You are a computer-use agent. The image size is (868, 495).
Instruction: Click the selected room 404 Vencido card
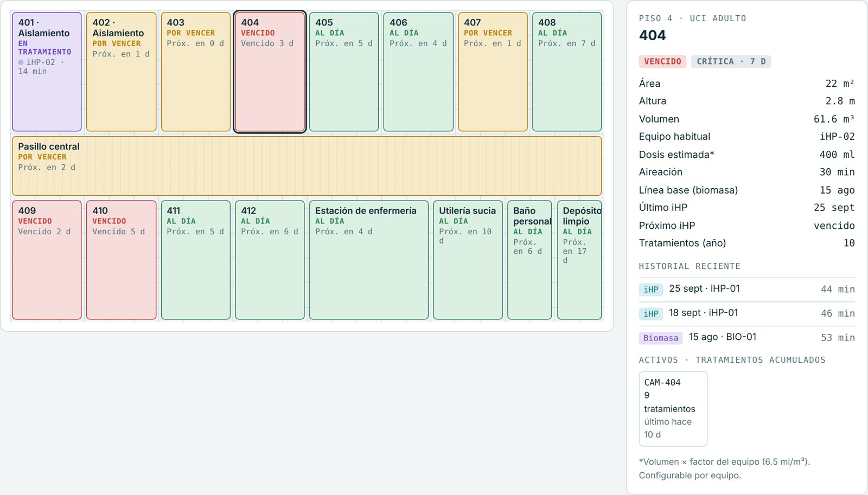[270, 72]
